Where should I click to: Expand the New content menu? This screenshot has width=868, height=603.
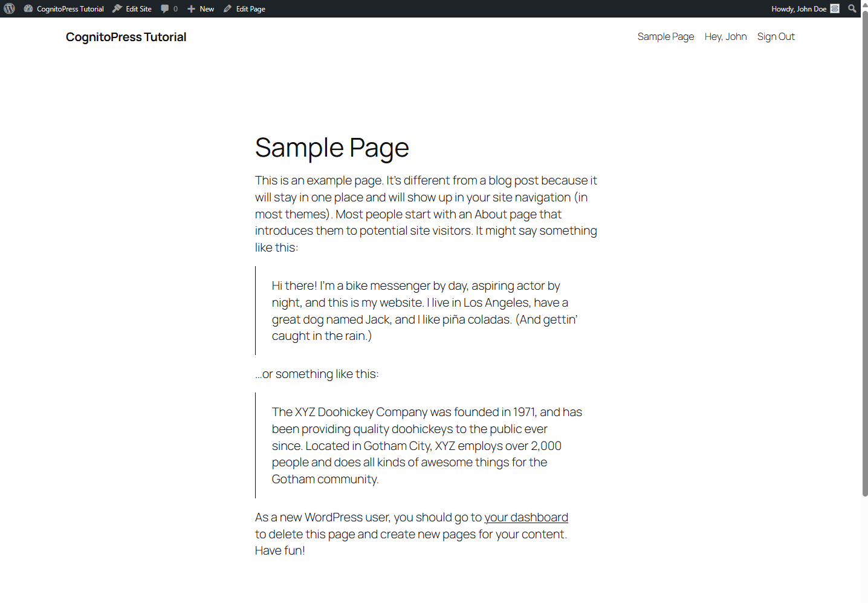[201, 8]
